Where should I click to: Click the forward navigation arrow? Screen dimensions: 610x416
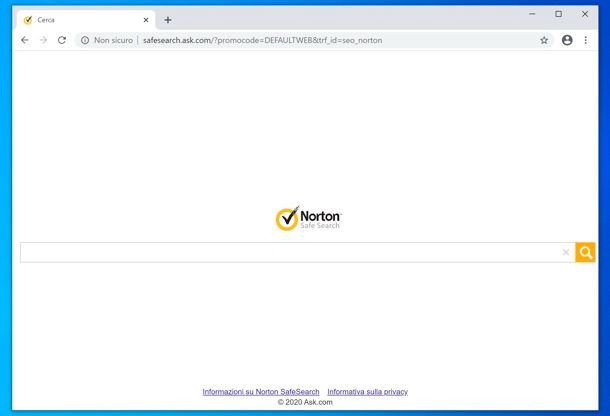(44, 40)
